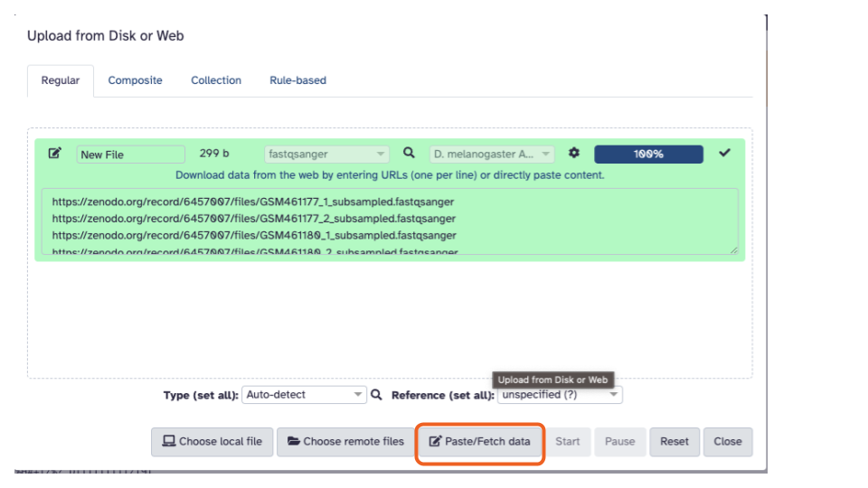Open the Auto-detect type dropdown

tap(305, 395)
